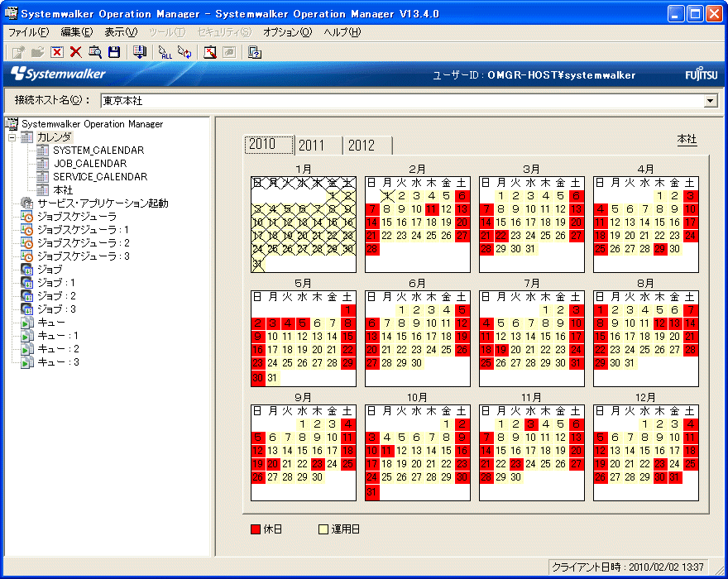Click the 8月 month heading
The width and height of the screenshot is (728, 579).
645,283
